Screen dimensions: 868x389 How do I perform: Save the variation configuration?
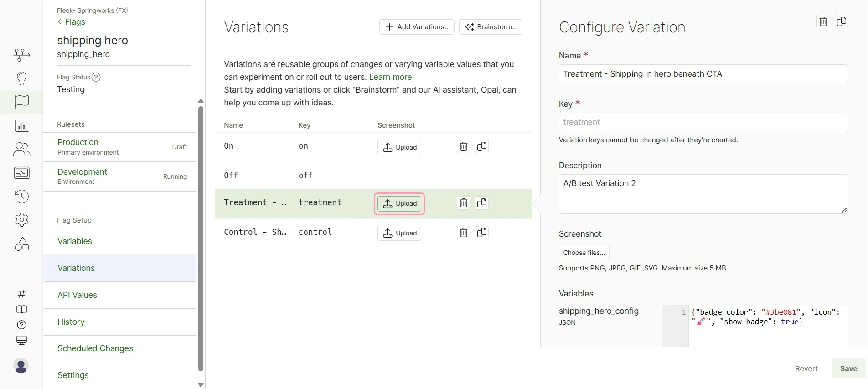point(848,368)
